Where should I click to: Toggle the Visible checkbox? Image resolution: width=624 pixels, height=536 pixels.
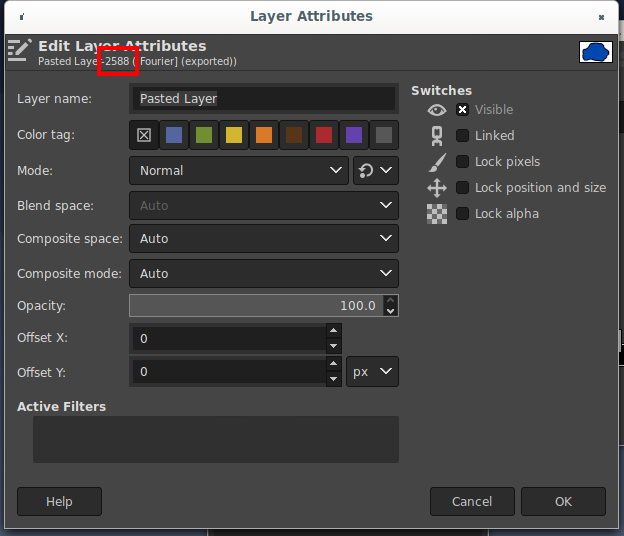[x=462, y=110]
